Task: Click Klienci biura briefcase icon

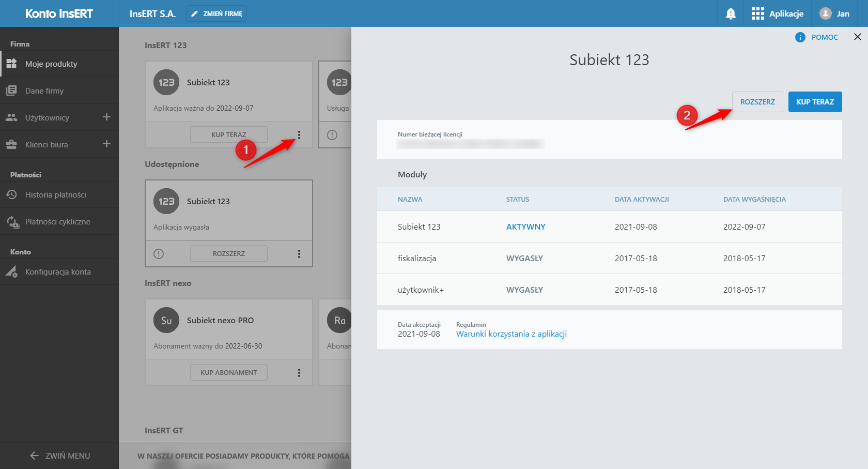Action: [x=11, y=144]
